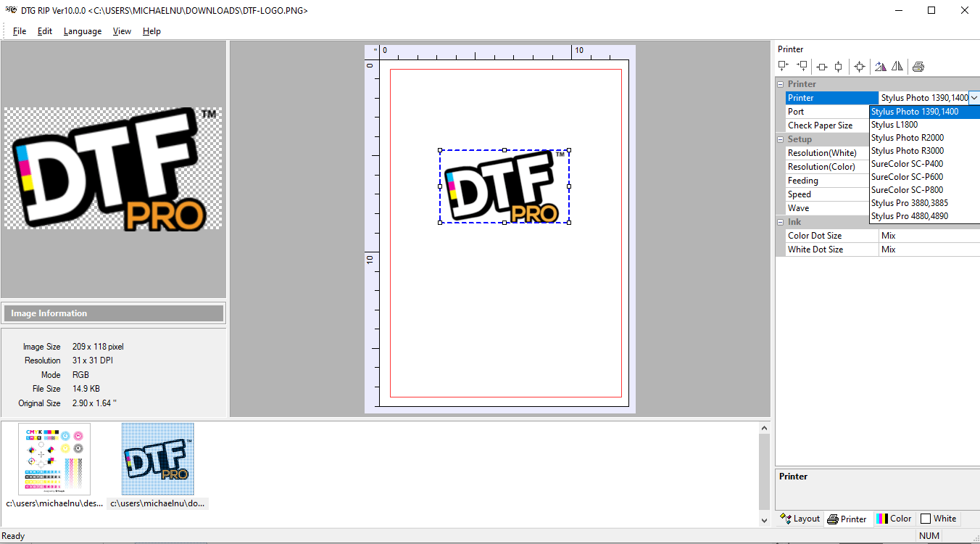This screenshot has height=544, width=980.
Task: Click the File Size value 14.9 KB
Action: point(86,389)
